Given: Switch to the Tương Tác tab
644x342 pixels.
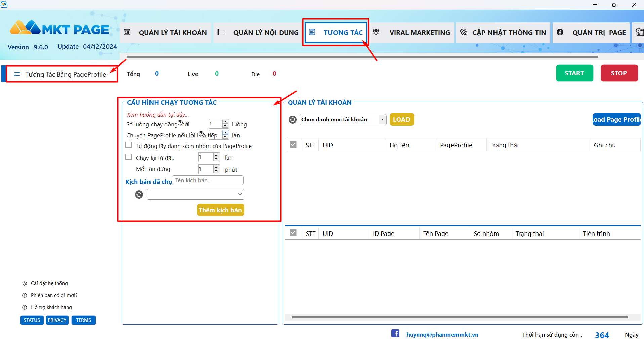Looking at the screenshot, I should click(x=336, y=33).
